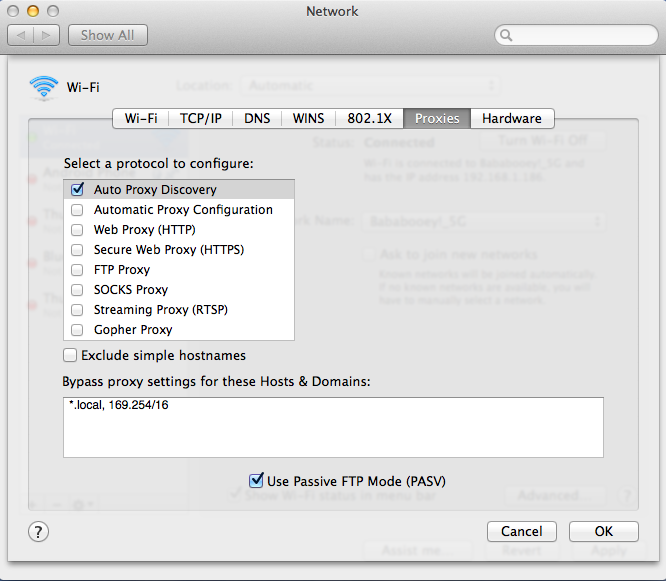
Task: Toggle Auto Proxy Discovery checkbox
Action: pyautogui.click(x=77, y=189)
